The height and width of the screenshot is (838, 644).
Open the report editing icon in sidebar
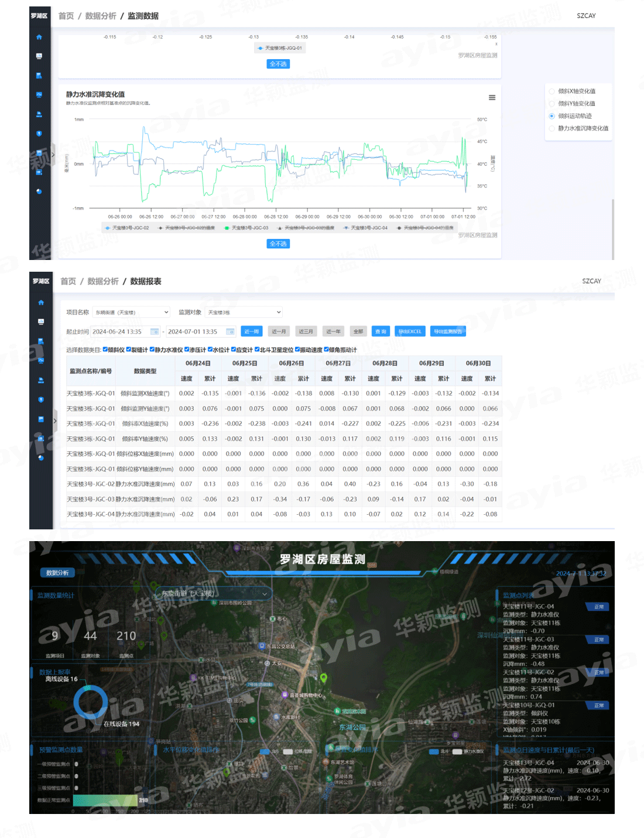click(x=39, y=172)
